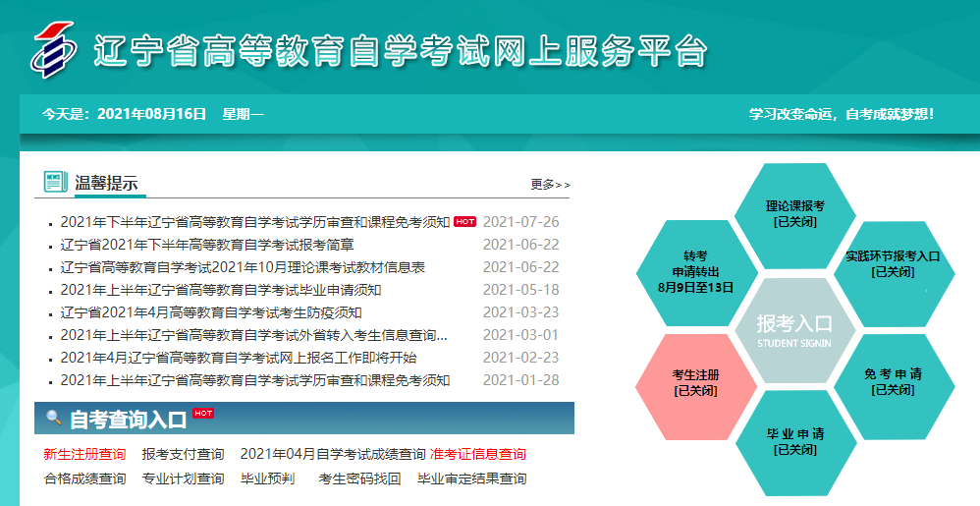980x506 pixels.
Task: Open the 理论课报考 hexagon
Action: tap(794, 213)
